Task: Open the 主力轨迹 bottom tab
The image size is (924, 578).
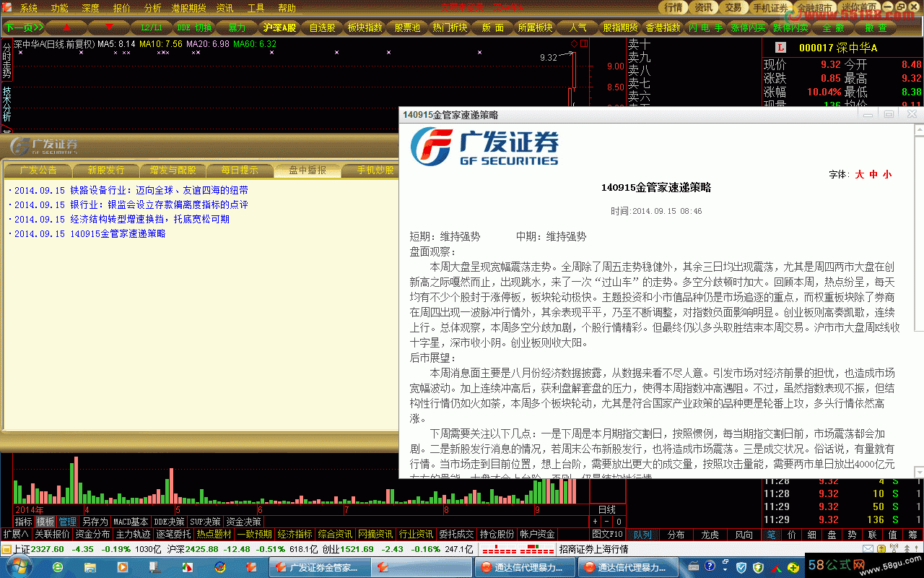Action: [x=134, y=534]
